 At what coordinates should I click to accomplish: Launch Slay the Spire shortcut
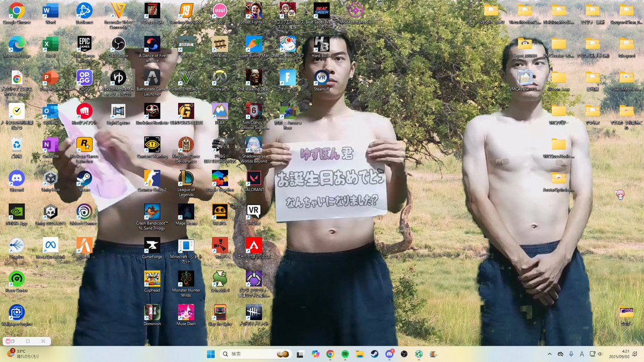click(219, 315)
